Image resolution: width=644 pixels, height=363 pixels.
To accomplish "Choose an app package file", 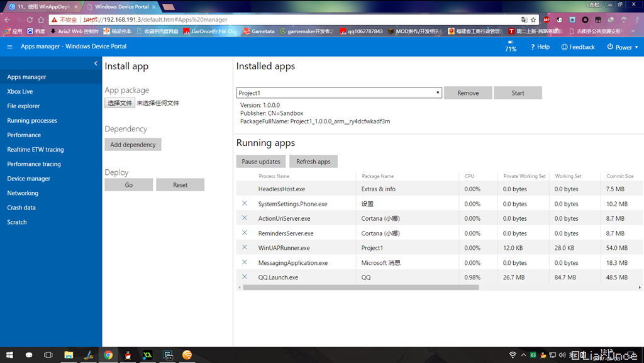I will pyautogui.click(x=119, y=103).
